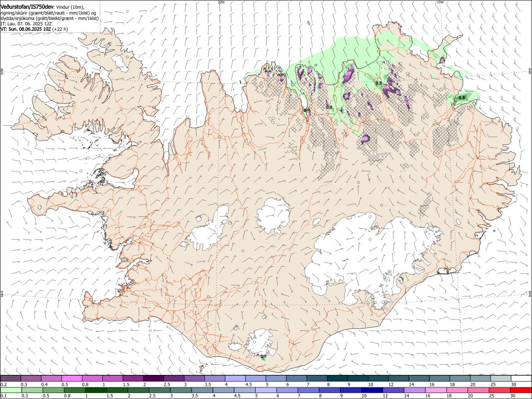The width and height of the screenshot is (532, 399).
Task: Click the 15W longitude label
Action: pos(440,2)
